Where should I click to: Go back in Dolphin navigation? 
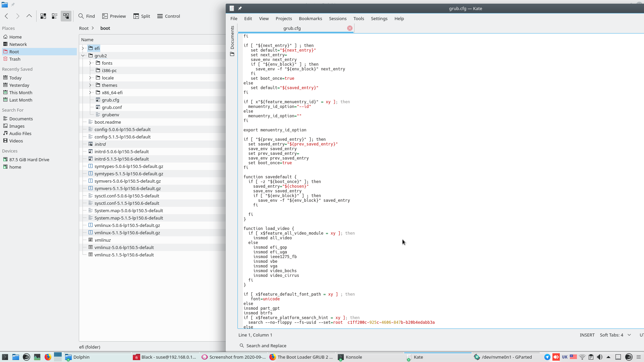click(x=7, y=16)
